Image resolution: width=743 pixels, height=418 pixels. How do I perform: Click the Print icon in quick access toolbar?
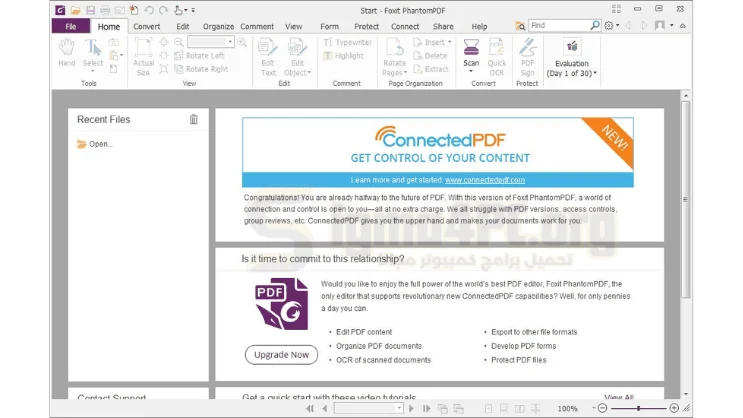pos(105,10)
